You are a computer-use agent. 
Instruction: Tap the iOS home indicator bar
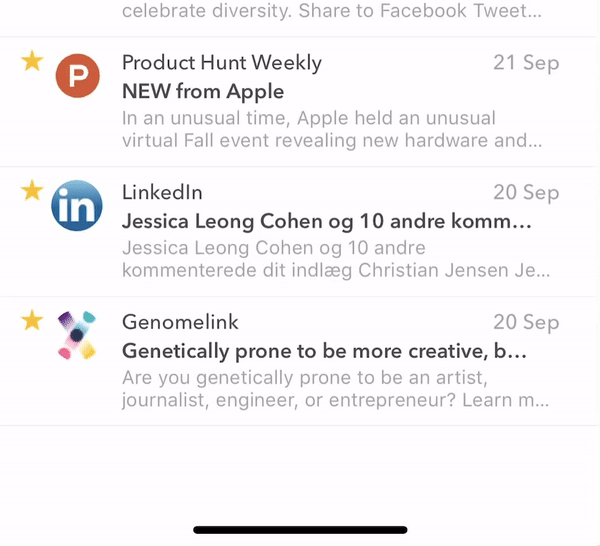pyautogui.click(x=300, y=530)
